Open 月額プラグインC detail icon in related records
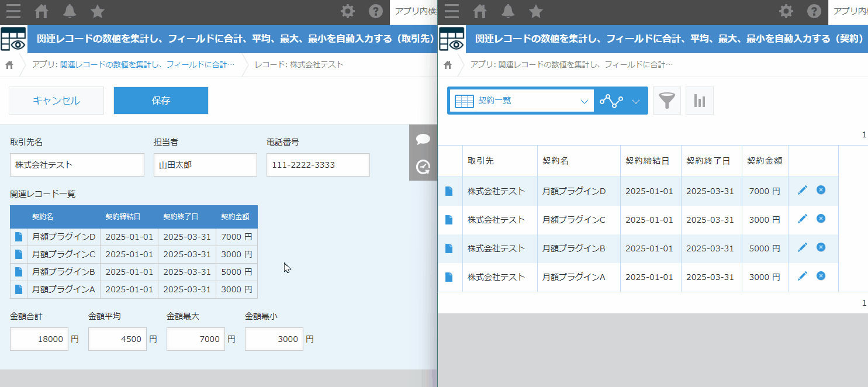The height and width of the screenshot is (387, 868). (19, 254)
